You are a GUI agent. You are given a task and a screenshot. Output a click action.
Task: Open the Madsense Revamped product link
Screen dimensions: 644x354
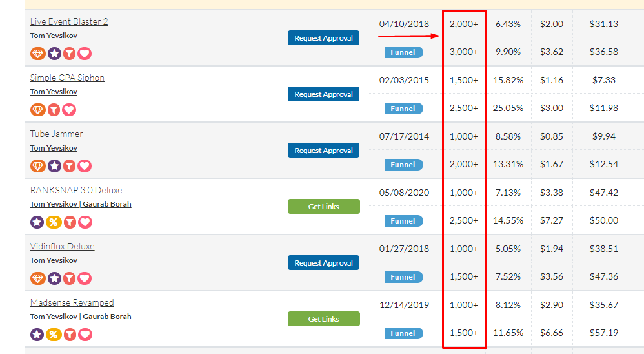72,302
